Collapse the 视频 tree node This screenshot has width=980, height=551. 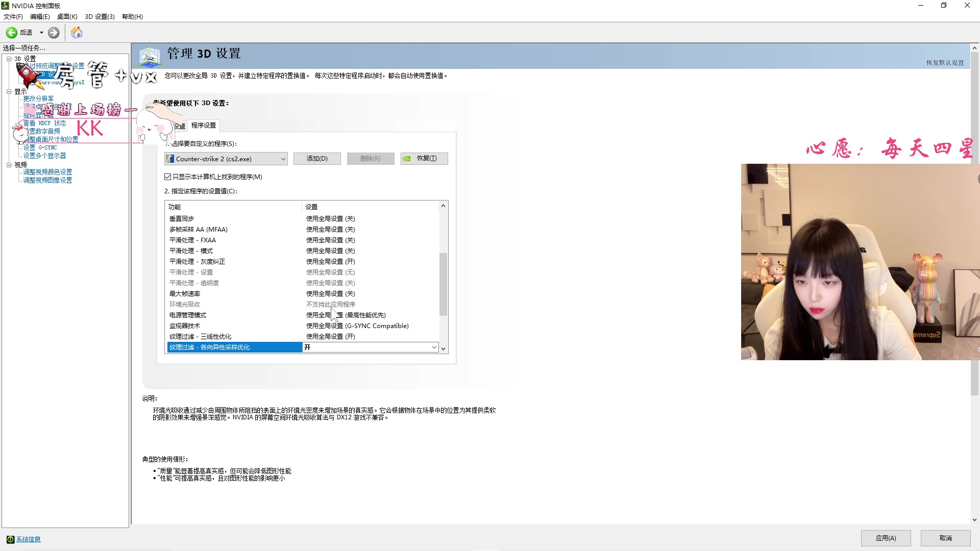pyautogui.click(x=9, y=165)
